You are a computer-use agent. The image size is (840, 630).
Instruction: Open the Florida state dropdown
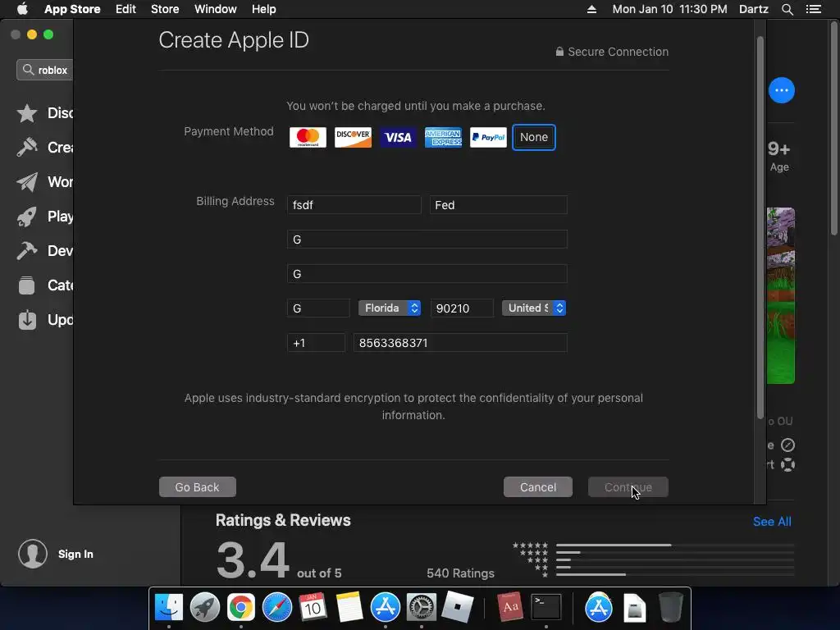pyautogui.click(x=390, y=308)
